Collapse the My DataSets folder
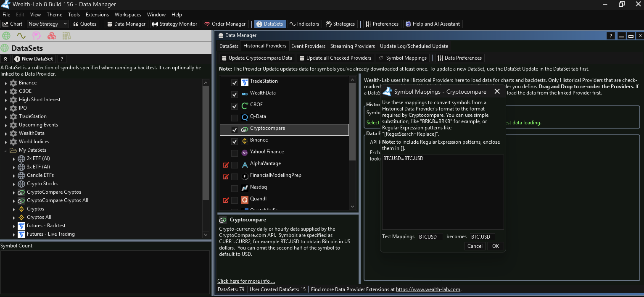Image resolution: width=644 pixels, height=297 pixels. (x=6, y=150)
